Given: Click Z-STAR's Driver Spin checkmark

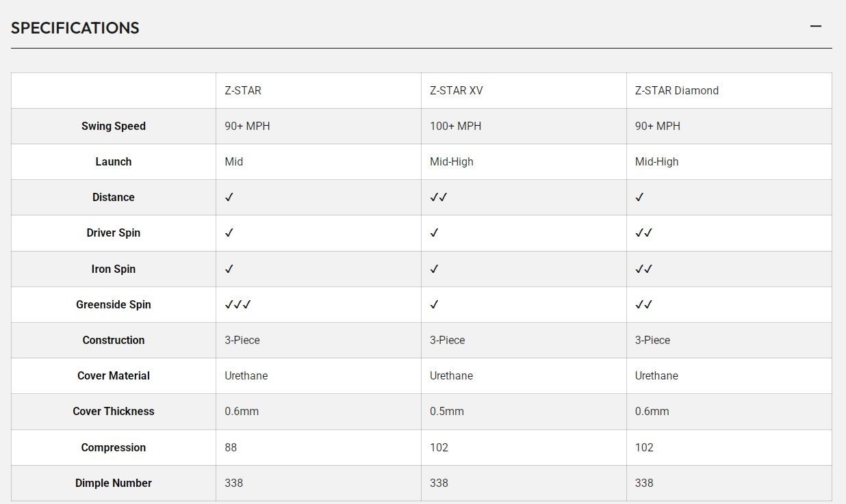Looking at the screenshot, I should tap(229, 233).
